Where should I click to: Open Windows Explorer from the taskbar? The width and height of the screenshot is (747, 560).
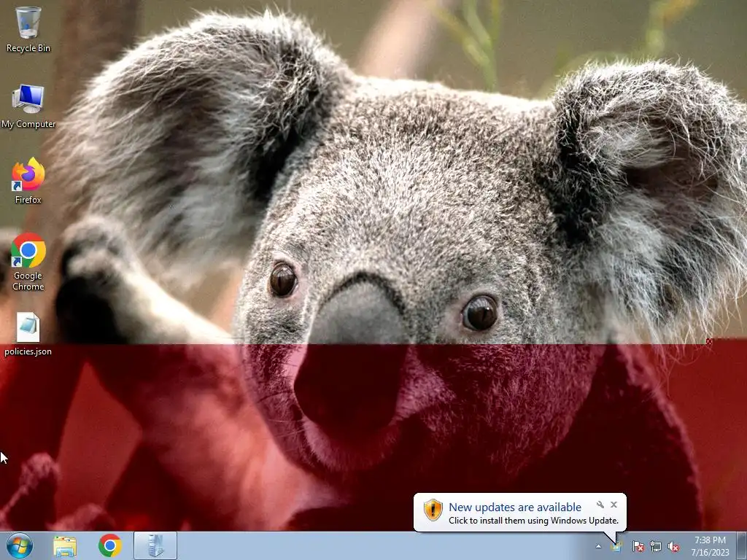[65, 545]
